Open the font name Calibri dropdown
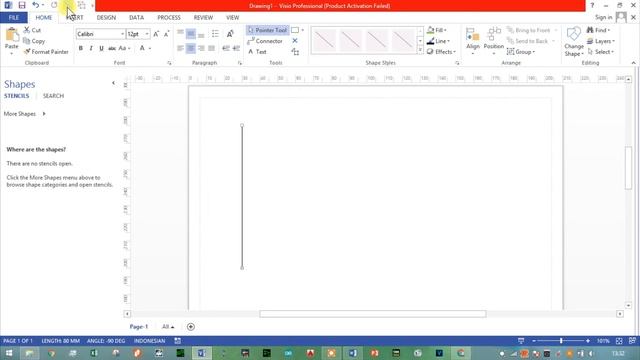The image size is (640, 360). pyautogui.click(x=122, y=34)
